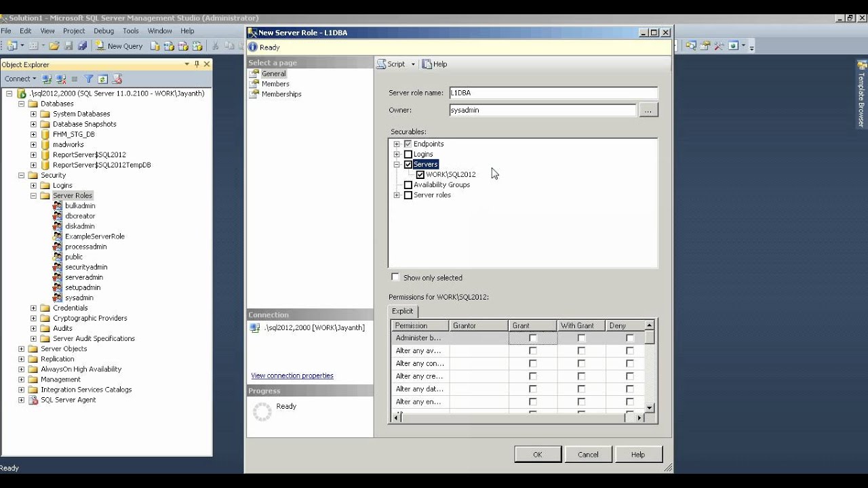Select the SQL Server Agent node
This screenshot has width=868, height=488.
click(68, 400)
